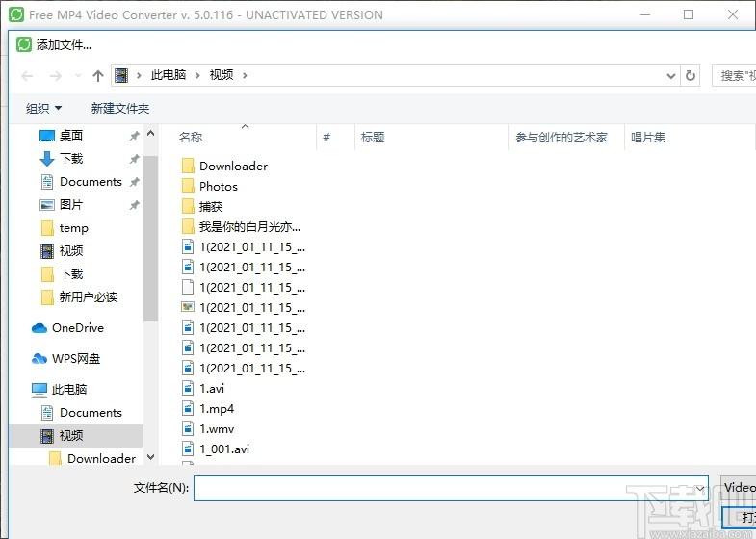The image size is (756, 539).
Task: Select the 1.wmv file
Action: pos(217,429)
